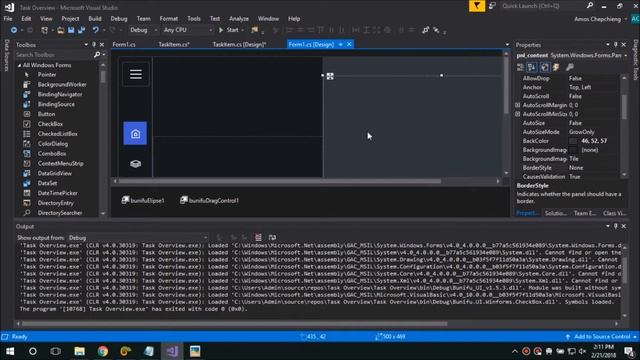Click the hamburger menu icon on form
This screenshot has height=360, width=640.
pos(136,74)
